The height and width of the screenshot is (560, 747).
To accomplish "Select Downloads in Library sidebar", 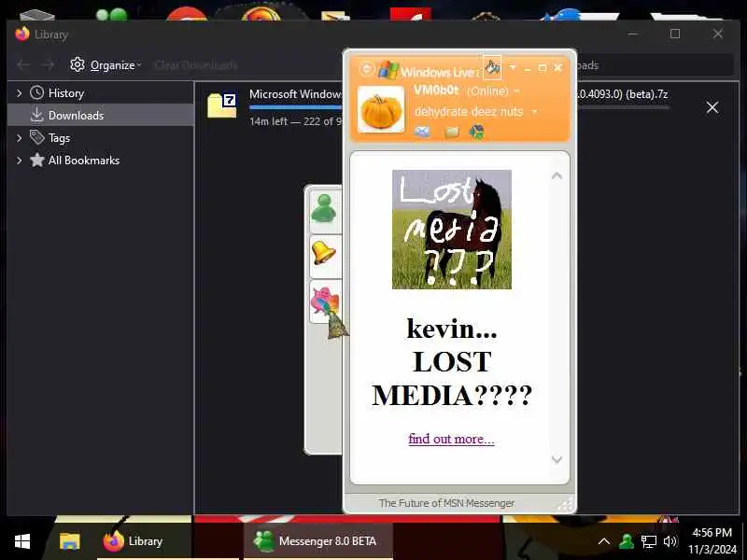I will (x=101, y=115).
